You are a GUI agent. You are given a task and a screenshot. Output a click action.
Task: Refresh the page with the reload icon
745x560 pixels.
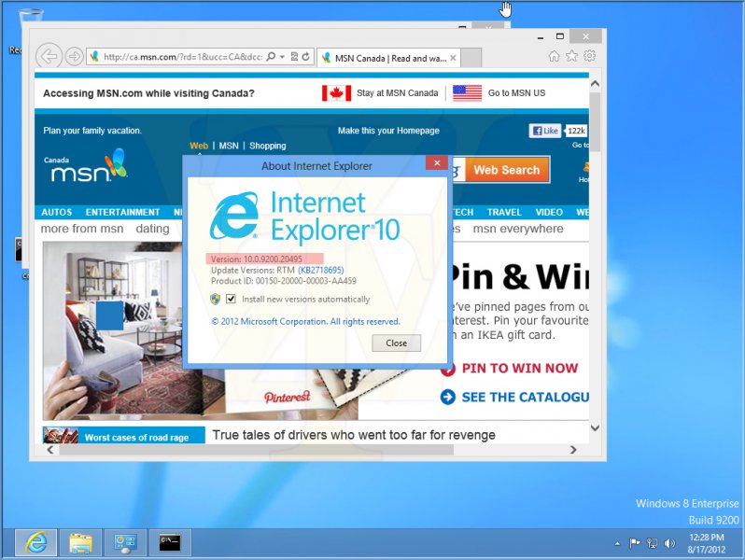(x=305, y=57)
